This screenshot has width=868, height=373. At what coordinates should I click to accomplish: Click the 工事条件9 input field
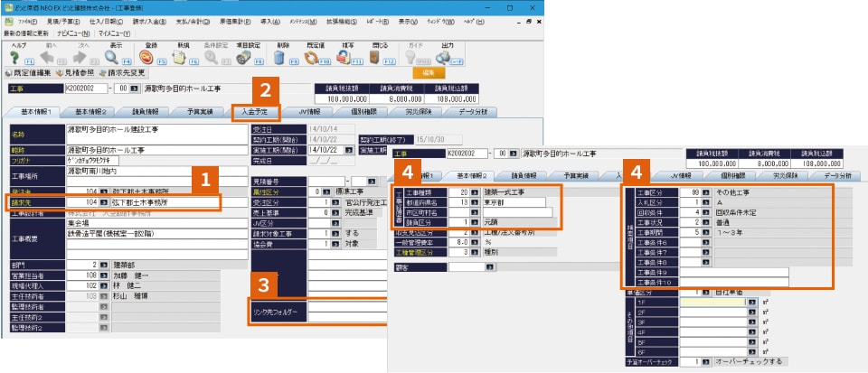pos(734,273)
